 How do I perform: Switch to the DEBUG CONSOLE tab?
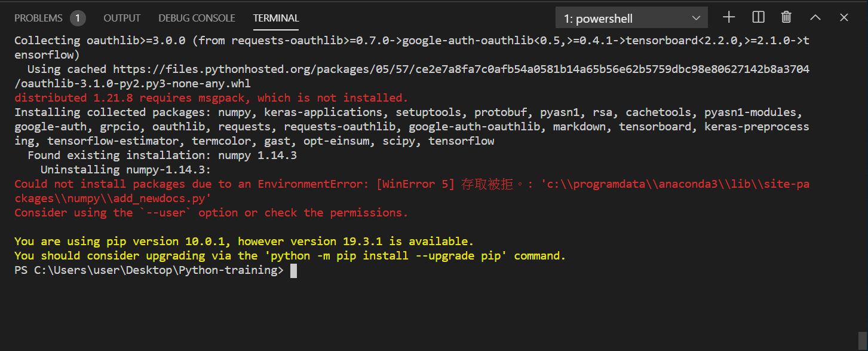[197, 18]
